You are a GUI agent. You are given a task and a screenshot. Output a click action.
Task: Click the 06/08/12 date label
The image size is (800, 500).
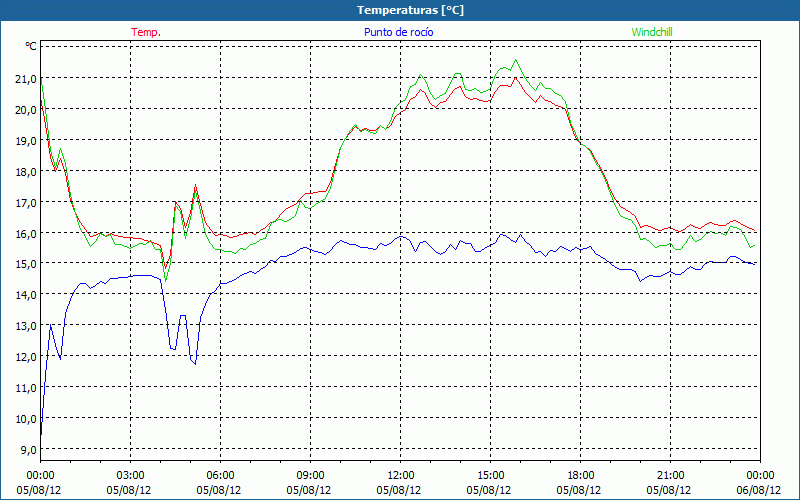[759, 490]
